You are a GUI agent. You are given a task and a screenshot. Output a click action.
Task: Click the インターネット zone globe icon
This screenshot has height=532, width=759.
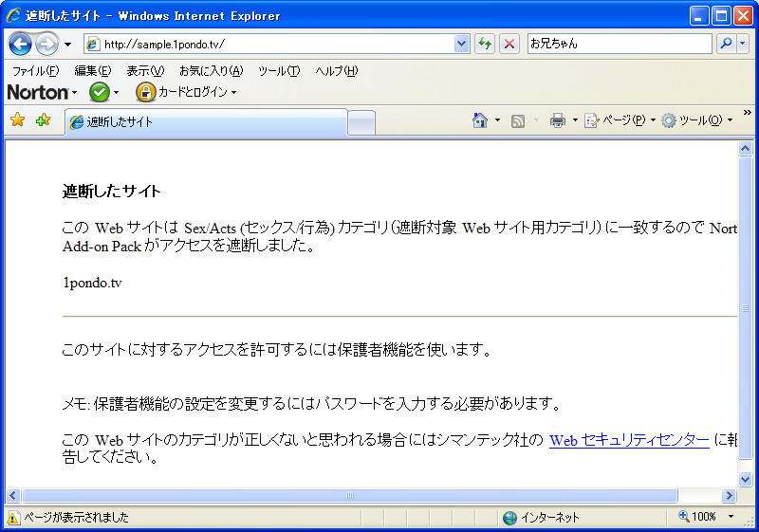(x=509, y=518)
